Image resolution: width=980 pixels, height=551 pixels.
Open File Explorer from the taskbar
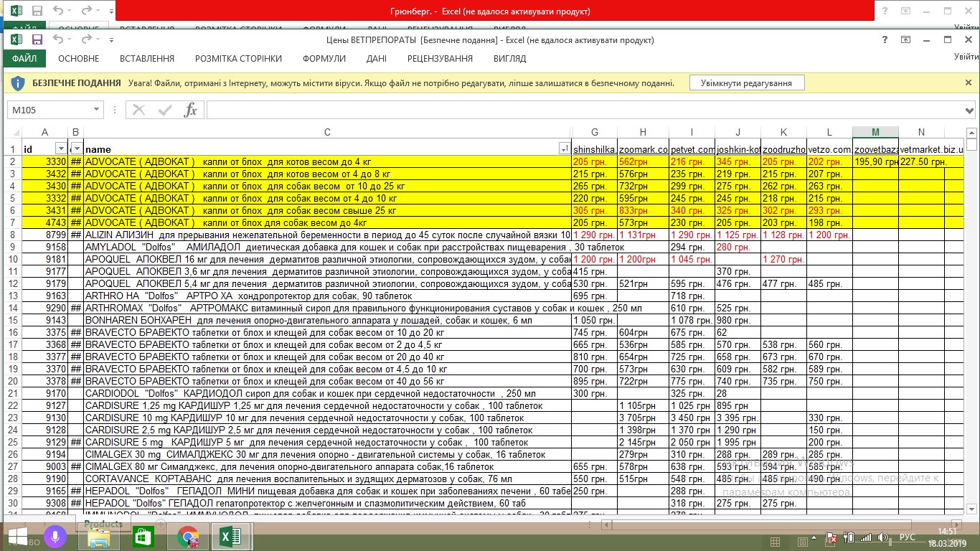tap(99, 537)
